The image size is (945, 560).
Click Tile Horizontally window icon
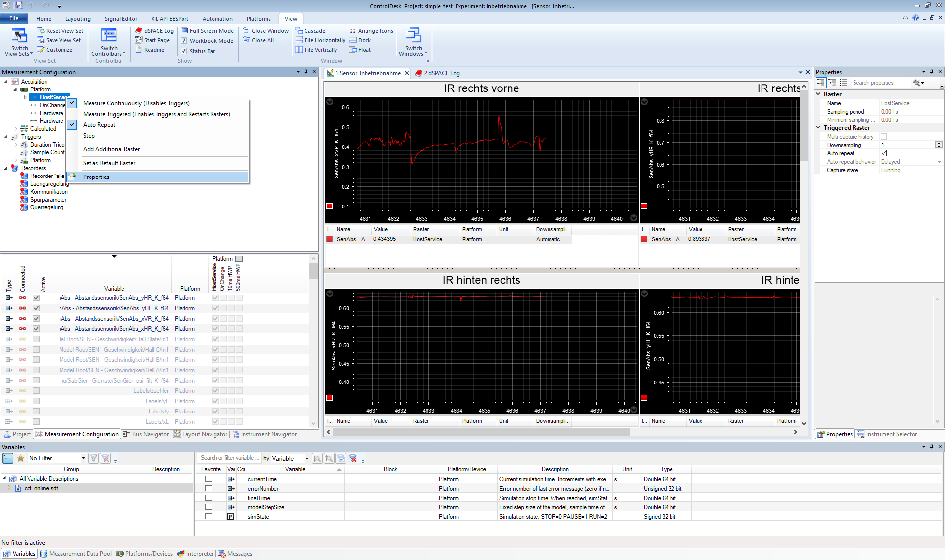click(x=299, y=40)
